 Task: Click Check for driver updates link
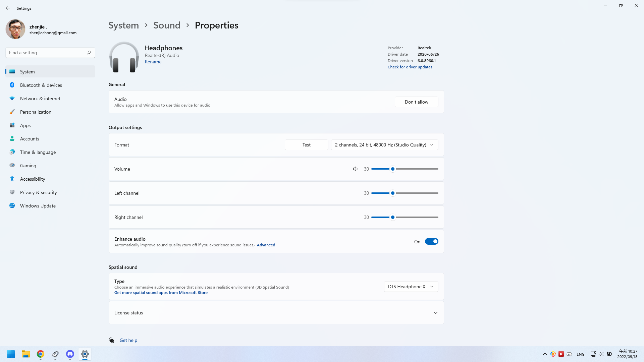[x=410, y=67]
